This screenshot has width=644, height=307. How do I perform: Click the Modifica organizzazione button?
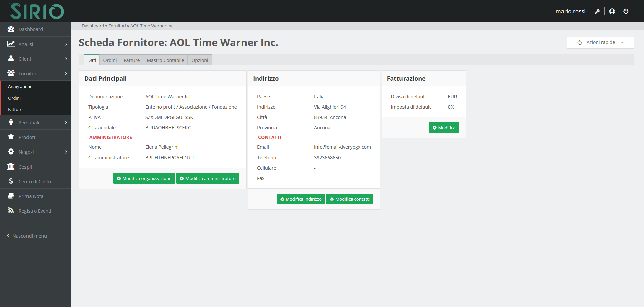click(144, 178)
